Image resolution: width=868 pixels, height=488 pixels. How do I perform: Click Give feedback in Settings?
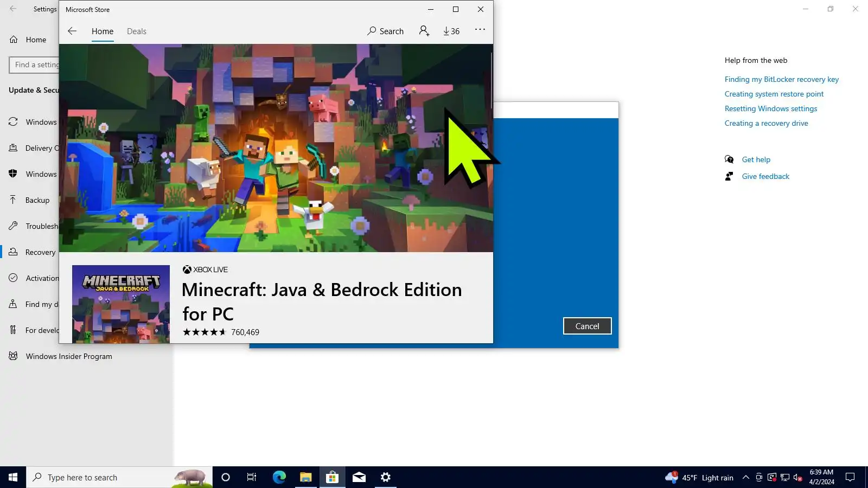pos(765,176)
